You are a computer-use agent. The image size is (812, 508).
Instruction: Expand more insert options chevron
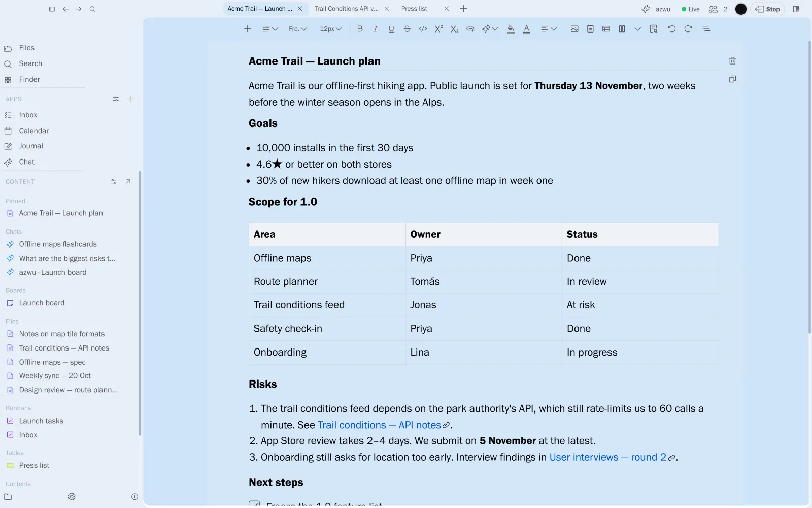click(638, 29)
